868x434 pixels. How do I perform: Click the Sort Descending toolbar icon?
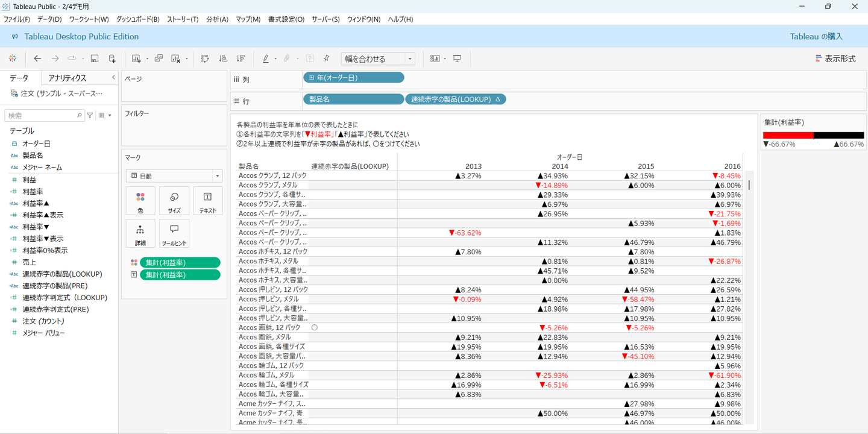tap(241, 58)
